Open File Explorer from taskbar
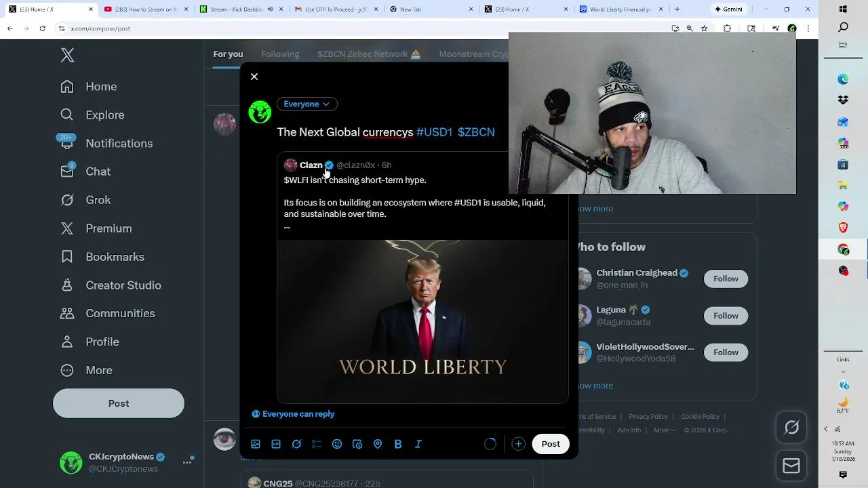 [x=843, y=185]
